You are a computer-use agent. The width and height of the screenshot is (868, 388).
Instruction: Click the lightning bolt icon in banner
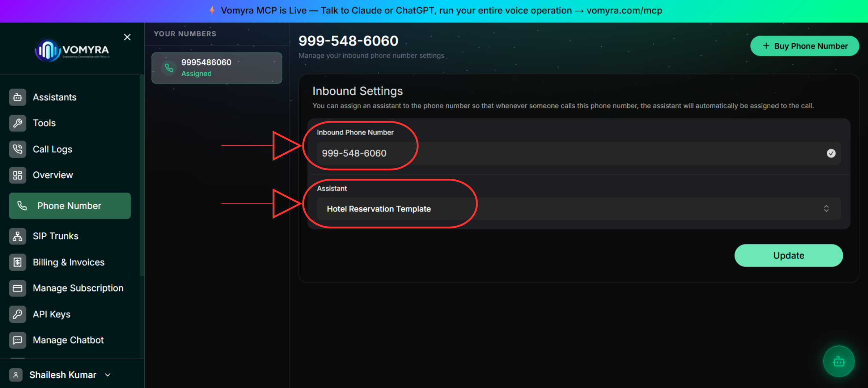[212, 10]
